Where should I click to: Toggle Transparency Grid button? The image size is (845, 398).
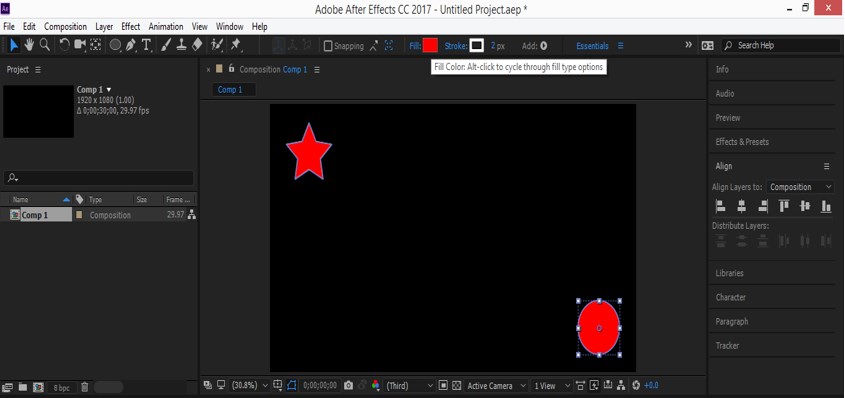coord(456,386)
